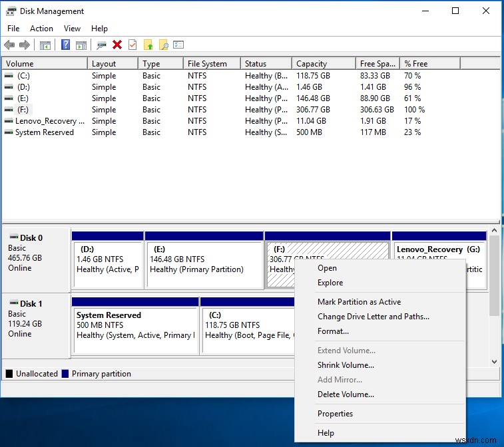The image size is (504, 447).
Task: Sort by the Type column header
Action: 160,64
